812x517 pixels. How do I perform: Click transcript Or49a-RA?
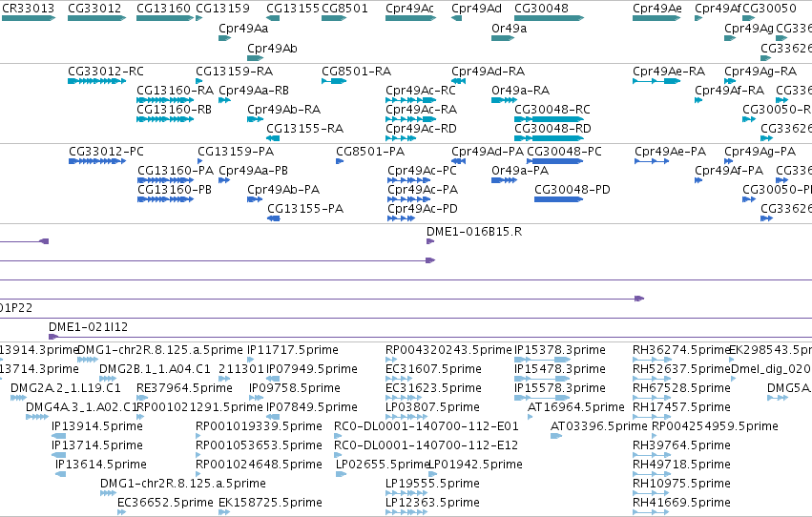pos(520,91)
